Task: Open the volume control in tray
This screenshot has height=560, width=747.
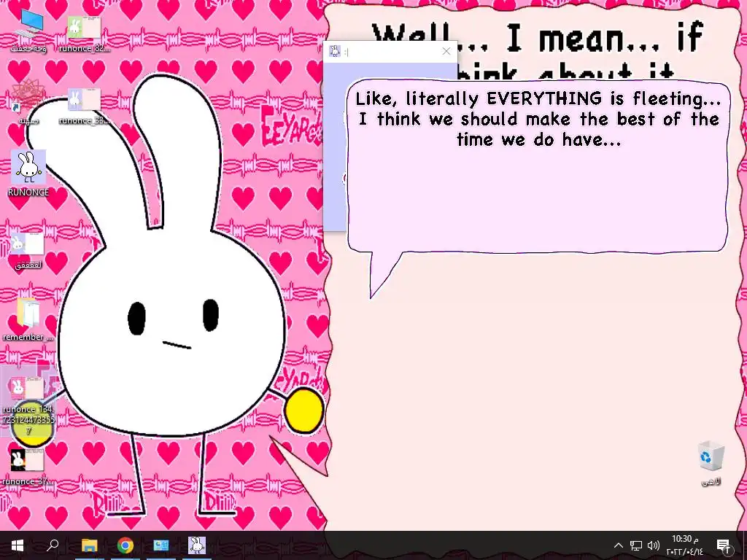Action: click(654, 545)
